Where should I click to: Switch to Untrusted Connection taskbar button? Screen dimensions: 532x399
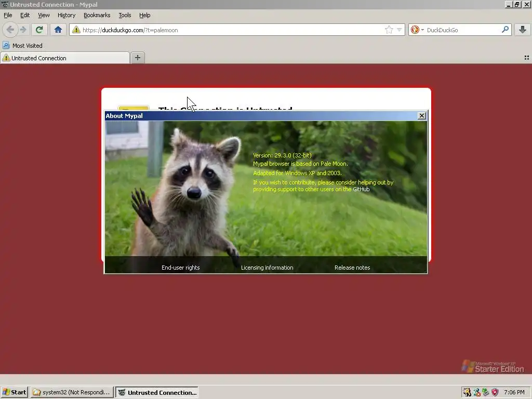pos(157,393)
